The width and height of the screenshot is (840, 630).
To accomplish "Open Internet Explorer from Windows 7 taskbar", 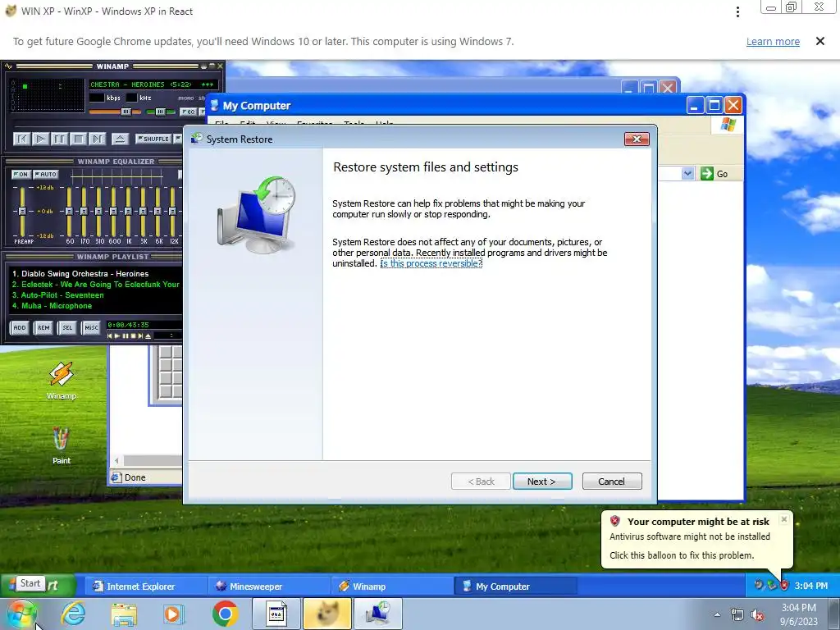I will pyautogui.click(x=73, y=614).
